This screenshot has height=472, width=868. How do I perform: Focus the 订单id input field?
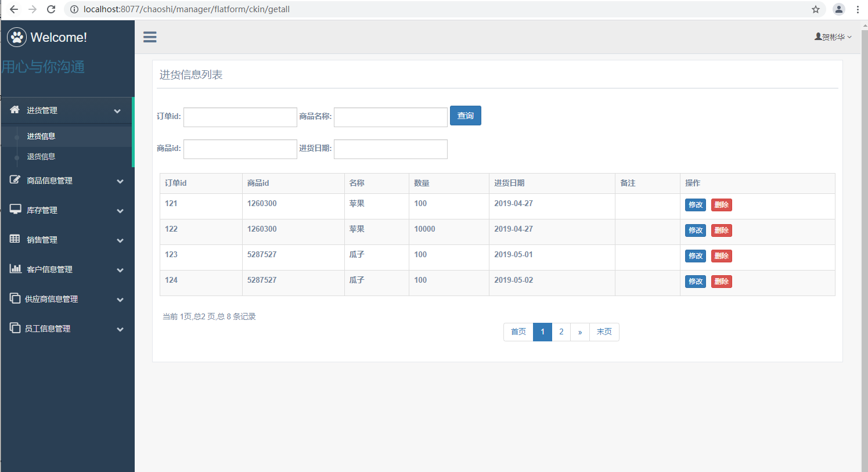tap(240, 117)
